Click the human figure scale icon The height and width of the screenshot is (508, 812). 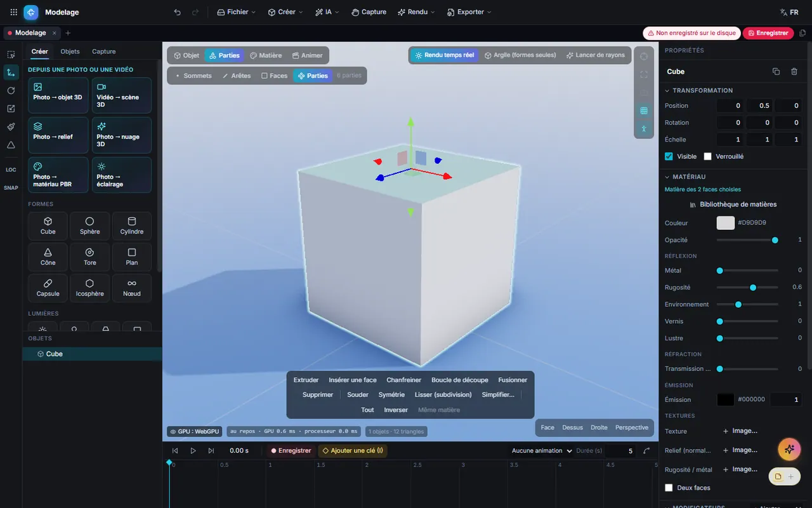point(644,129)
